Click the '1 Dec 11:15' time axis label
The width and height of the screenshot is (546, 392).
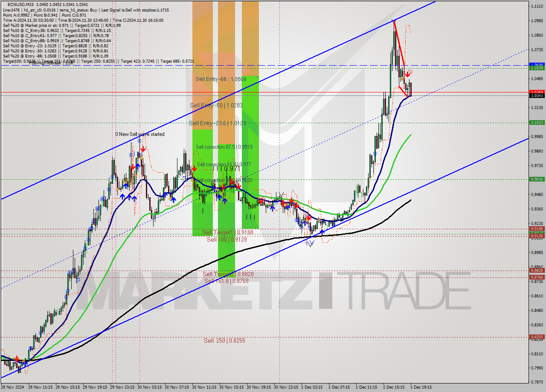pos(367,387)
